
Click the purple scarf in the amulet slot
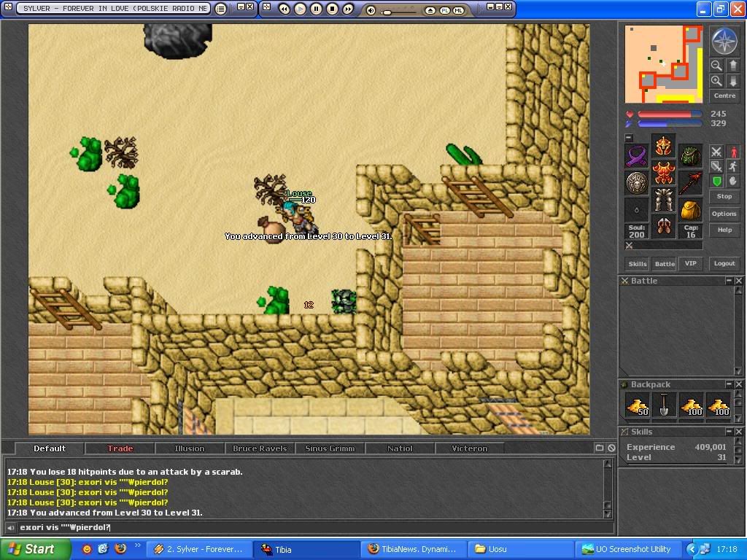click(637, 156)
